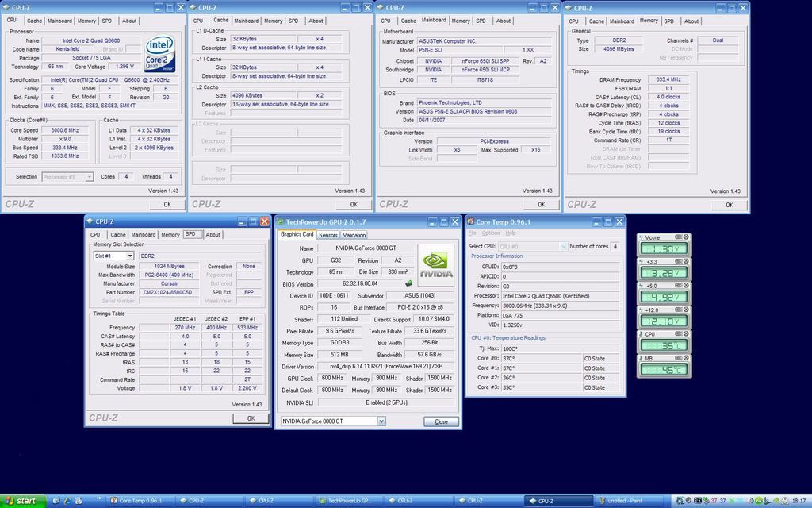Open Cache tab in CPU-Z CPU window
812x508 pixels.
[x=35, y=21]
